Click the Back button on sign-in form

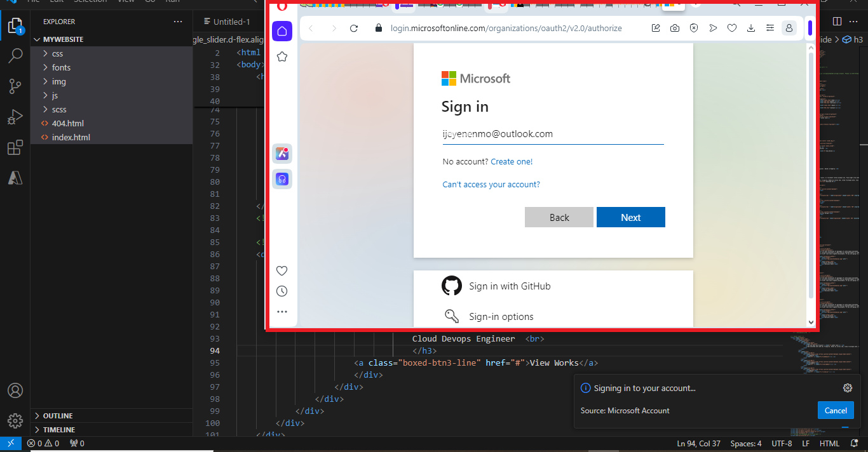(559, 217)
